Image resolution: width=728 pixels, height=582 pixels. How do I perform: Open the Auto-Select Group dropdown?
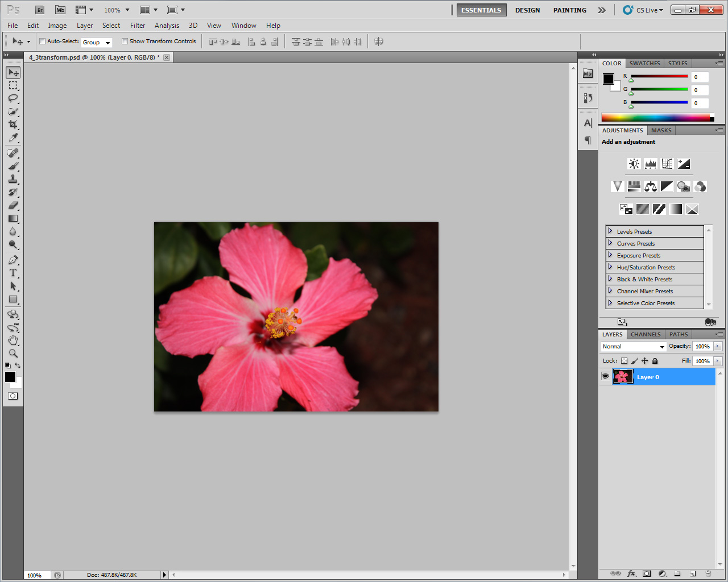(97, 42)
